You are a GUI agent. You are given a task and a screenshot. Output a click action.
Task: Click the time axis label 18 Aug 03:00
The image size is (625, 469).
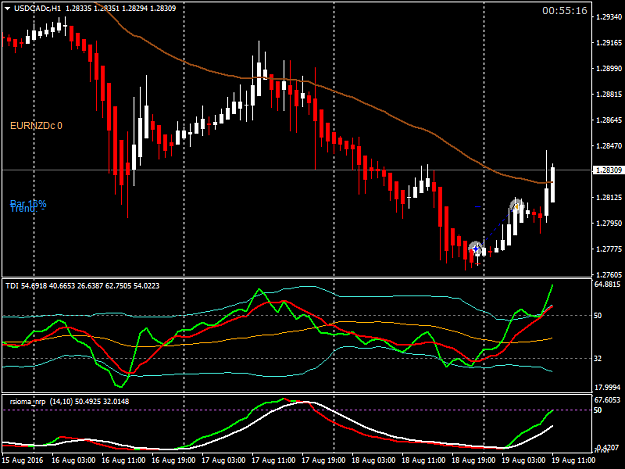click(373, 460)
